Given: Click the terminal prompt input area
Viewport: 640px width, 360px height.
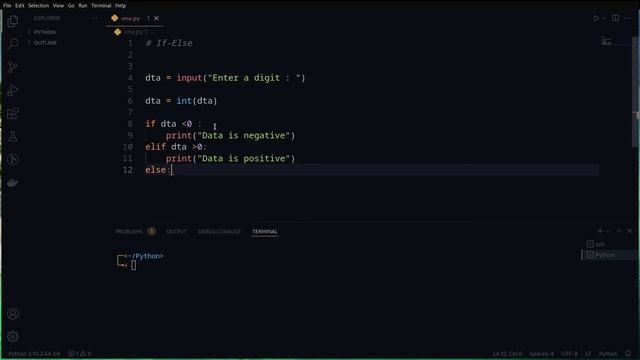Looking at the screenshot, I should tap(133, 265).
